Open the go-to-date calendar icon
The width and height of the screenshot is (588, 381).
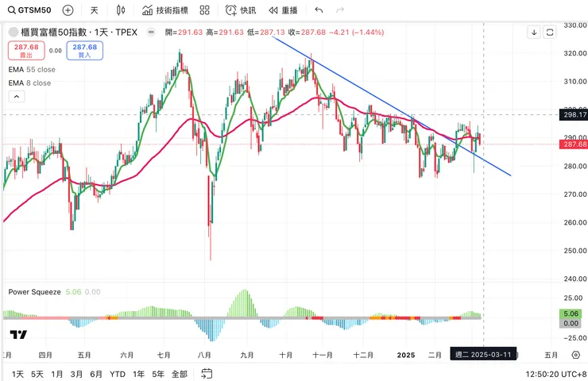207,374
